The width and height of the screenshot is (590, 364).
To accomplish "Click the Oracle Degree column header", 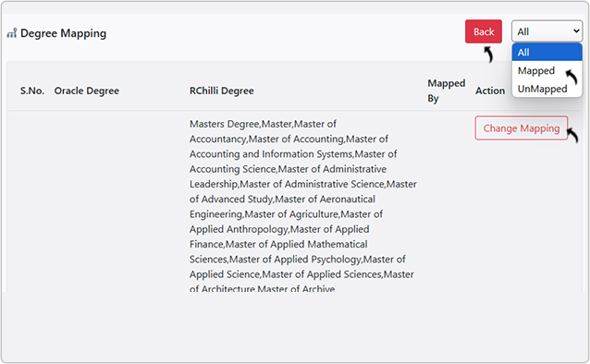I will (87, 91).
